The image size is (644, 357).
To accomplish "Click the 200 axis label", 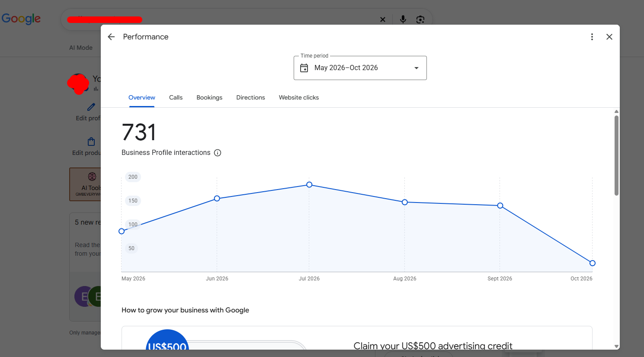I will coord(133,177).
